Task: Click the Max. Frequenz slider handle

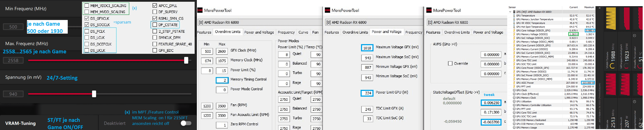Action: click(186, 60)
